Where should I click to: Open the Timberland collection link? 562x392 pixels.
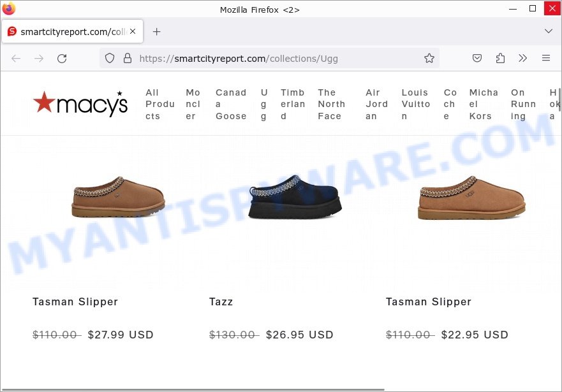point(292,104)
